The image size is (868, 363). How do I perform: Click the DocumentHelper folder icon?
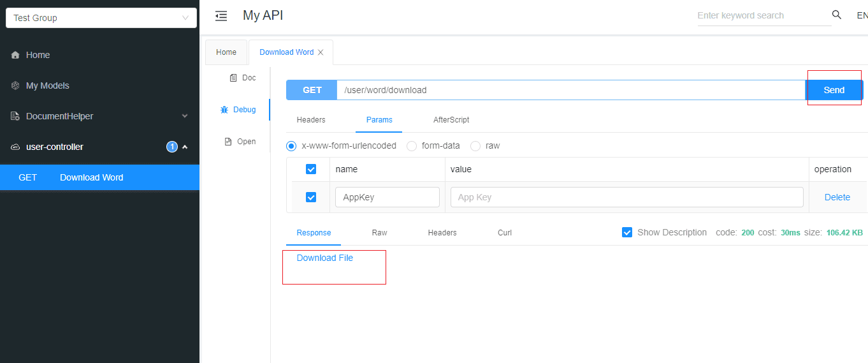click(15, 116)
